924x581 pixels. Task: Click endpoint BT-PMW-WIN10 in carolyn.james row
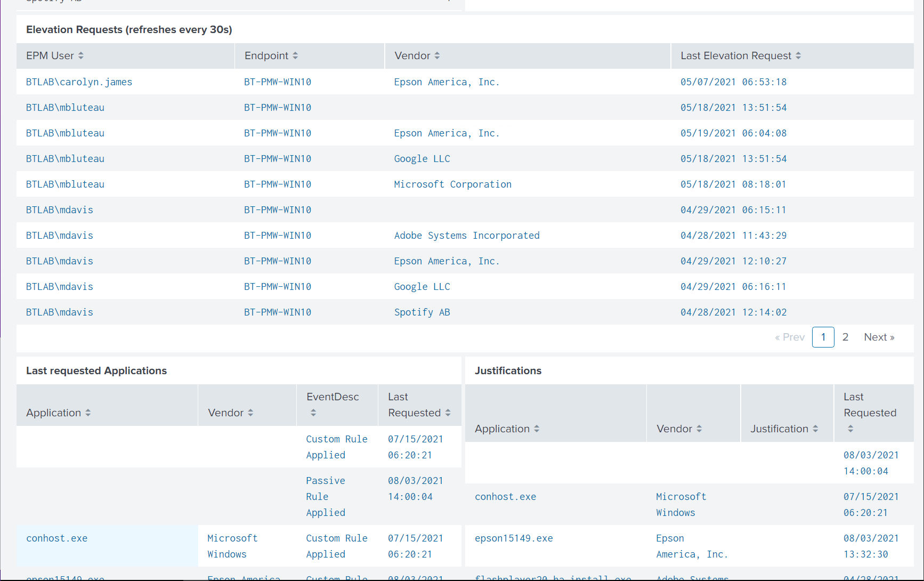pyautogui.click(x=278, y=82)
